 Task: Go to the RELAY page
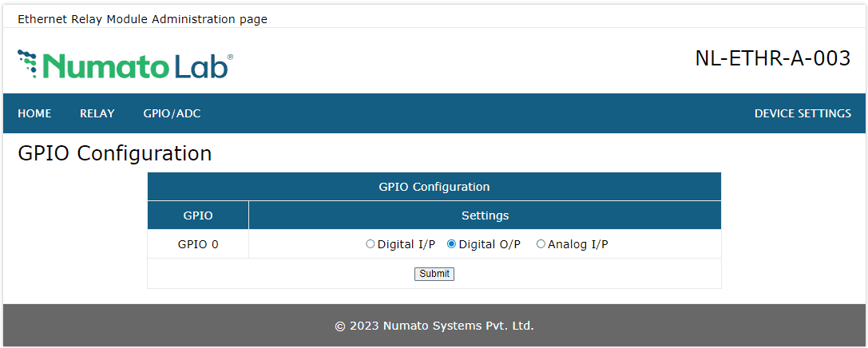pyautogui.click(x=97, y=113)
